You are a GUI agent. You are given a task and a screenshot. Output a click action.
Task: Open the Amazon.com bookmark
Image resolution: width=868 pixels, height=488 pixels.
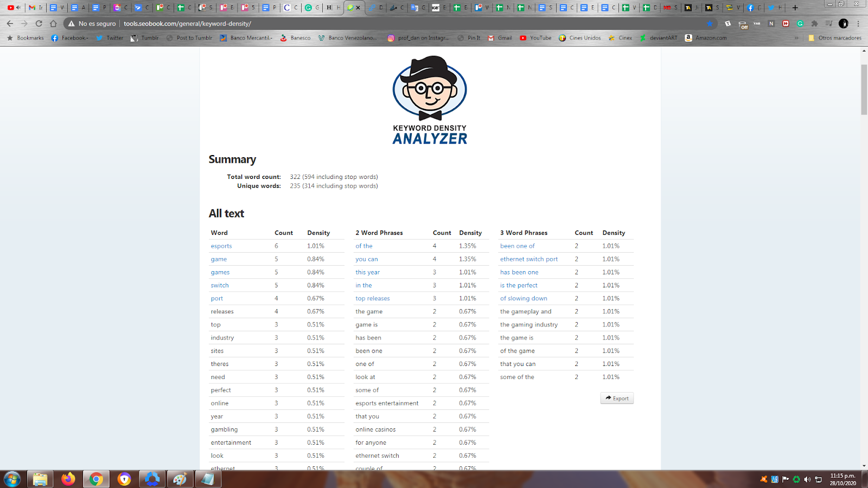pos(706,38)
